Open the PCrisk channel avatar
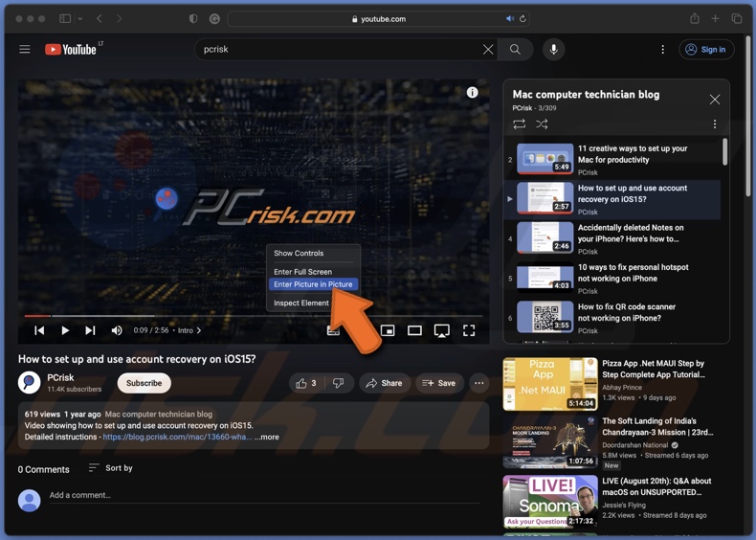 pos(30,383)
